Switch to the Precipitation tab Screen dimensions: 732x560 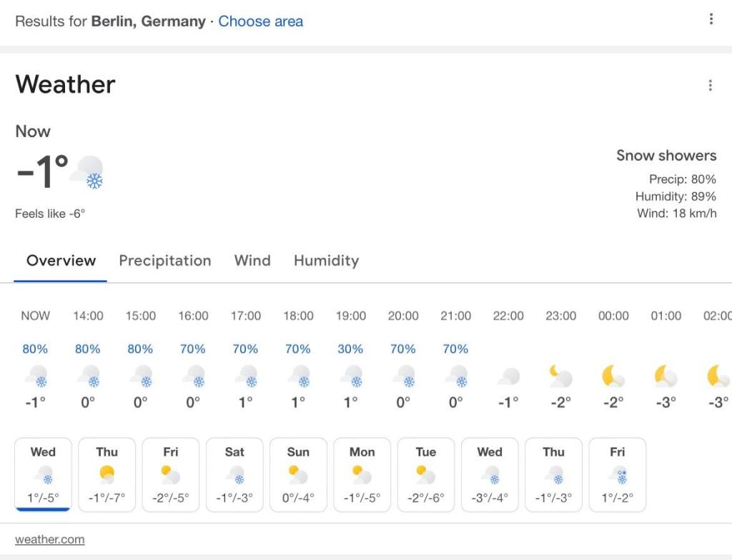(x=165, y=261)
